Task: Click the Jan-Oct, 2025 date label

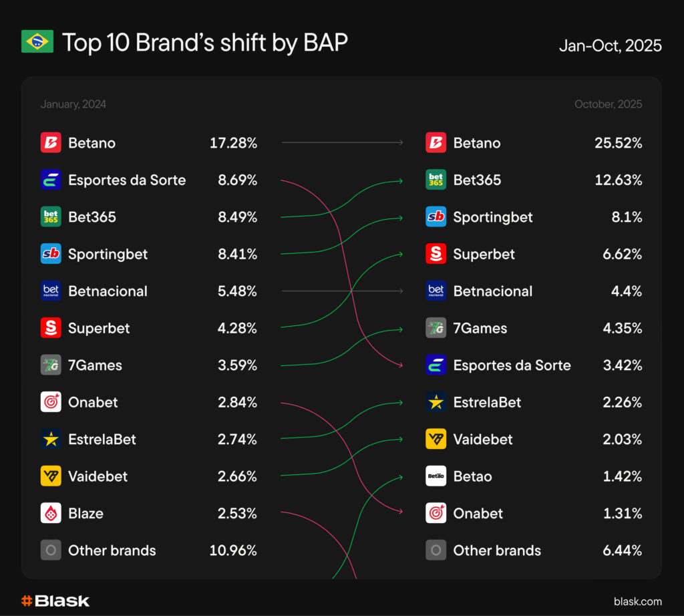Action: [x=610, y=45]
